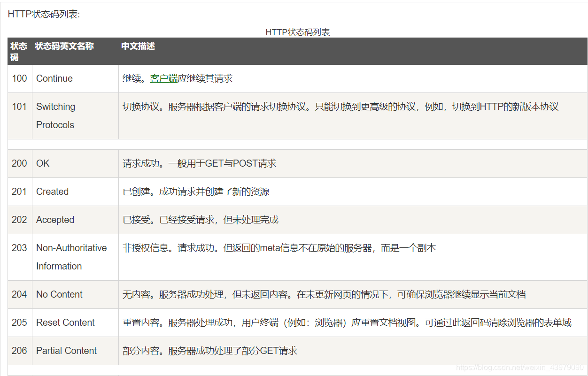Click the Switching Protocols name cell
This screenshot has width=588, height=376.
[75, 115]
